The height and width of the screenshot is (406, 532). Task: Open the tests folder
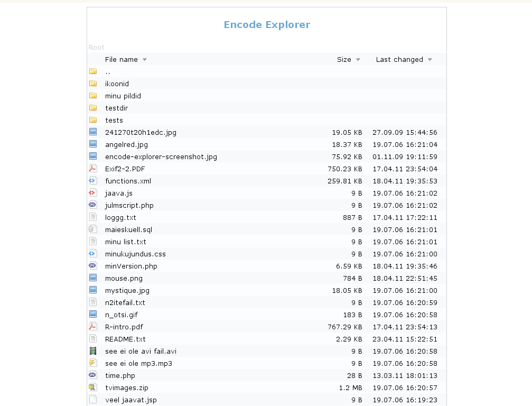click(x=114, y=120)
